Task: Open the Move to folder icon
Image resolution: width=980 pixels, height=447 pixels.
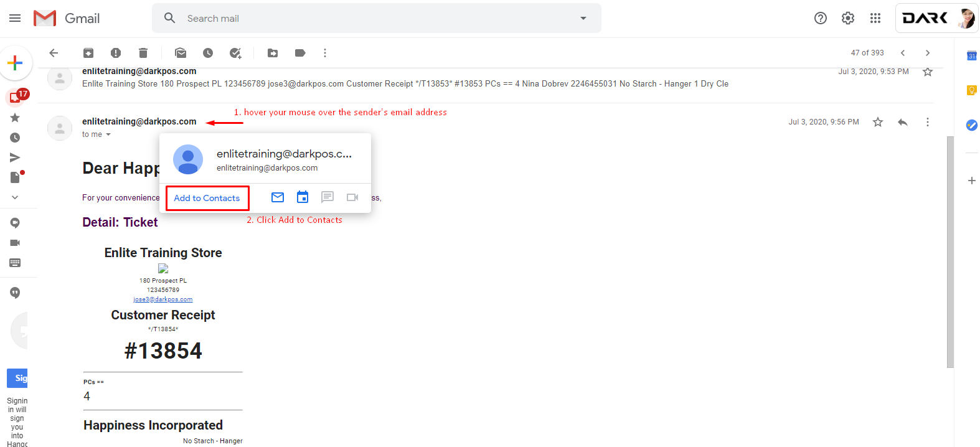Action: [x=273, y=53]
